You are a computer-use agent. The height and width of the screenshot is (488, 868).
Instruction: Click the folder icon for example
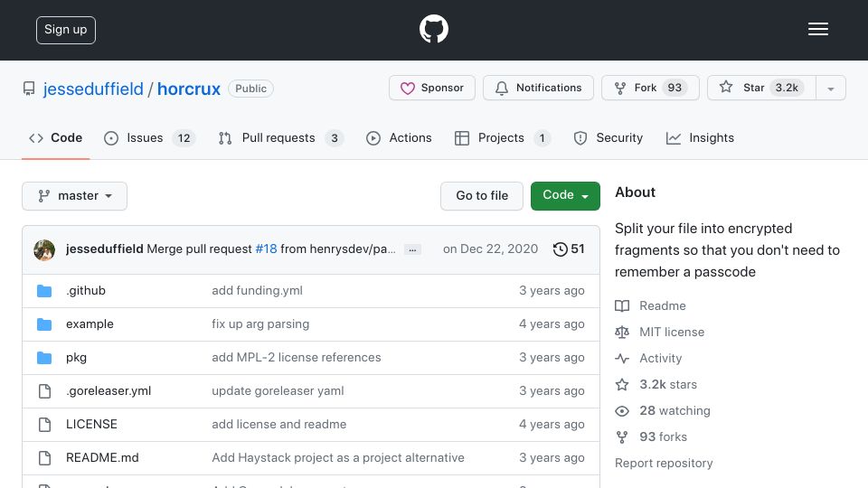[x=44, y=324]
